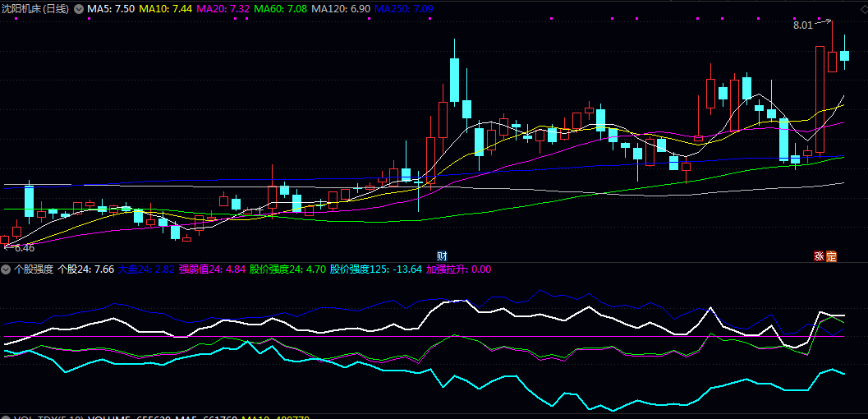Click the red 涨 marker icon

point(819,256)
